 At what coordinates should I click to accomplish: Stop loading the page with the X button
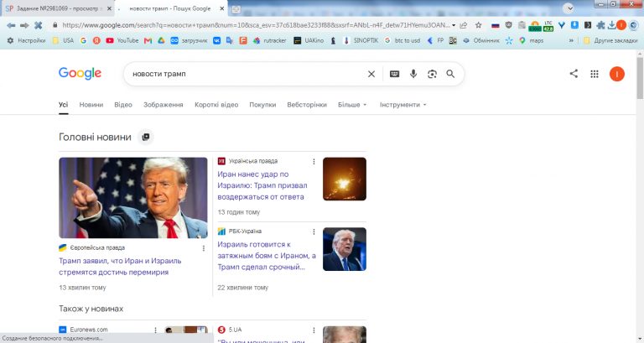coord(39,25)
